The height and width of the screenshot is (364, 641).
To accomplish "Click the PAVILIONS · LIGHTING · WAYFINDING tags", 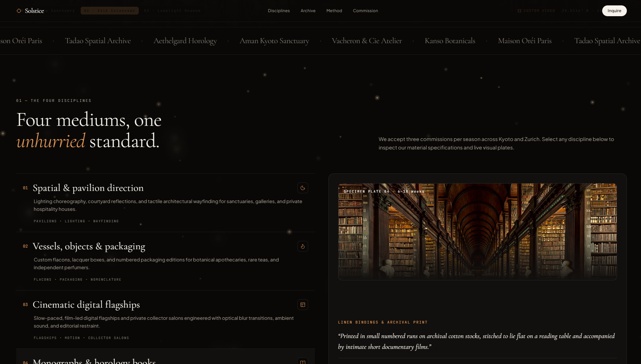I will coord(76,221).
